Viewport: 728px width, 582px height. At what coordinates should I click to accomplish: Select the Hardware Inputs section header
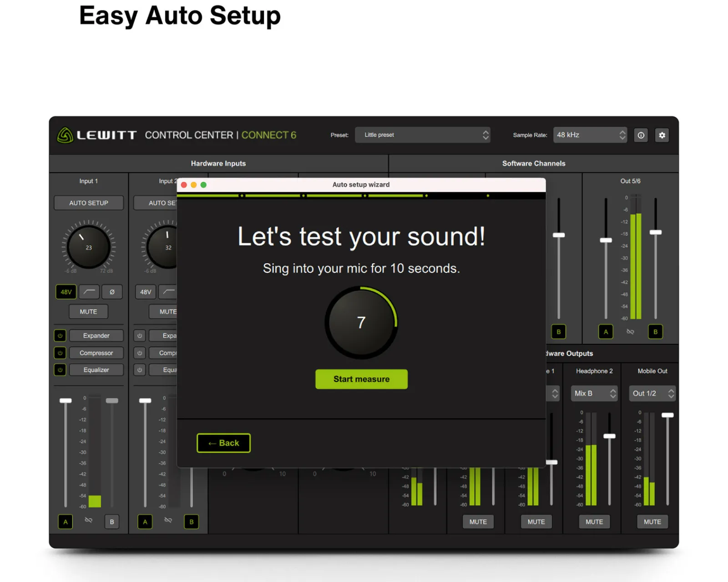[218, 163]
